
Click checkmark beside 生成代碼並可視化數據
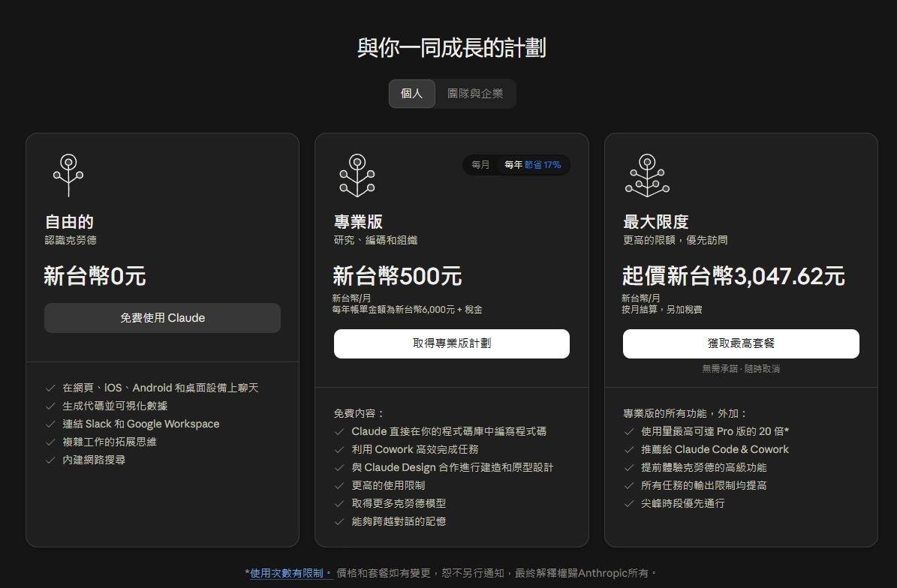click(50, 406)
